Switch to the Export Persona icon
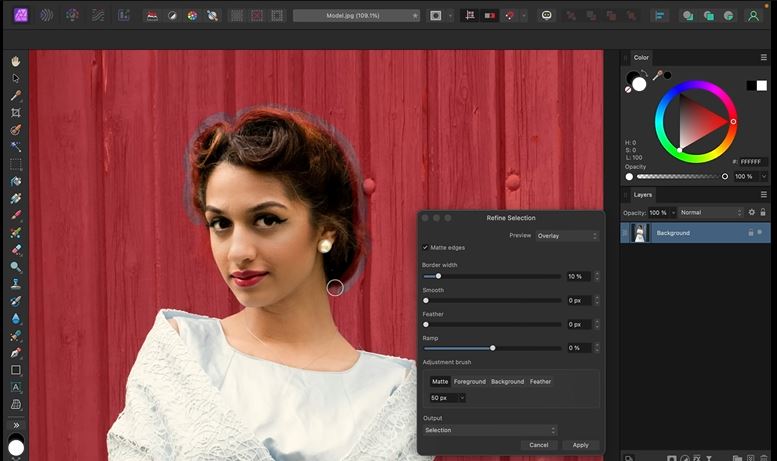The width and height of the screenshot is (777, 461). coord(123,15)
